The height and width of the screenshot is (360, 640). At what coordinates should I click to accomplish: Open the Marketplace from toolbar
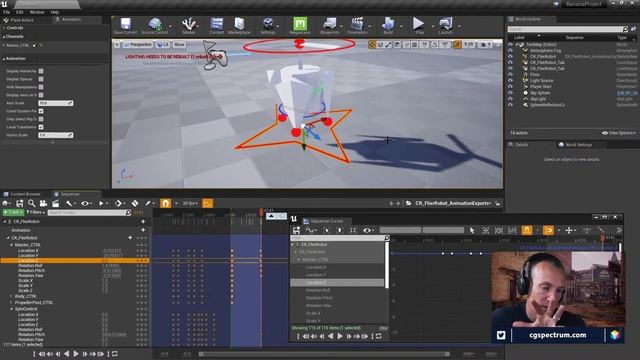(x=239, y=26)
